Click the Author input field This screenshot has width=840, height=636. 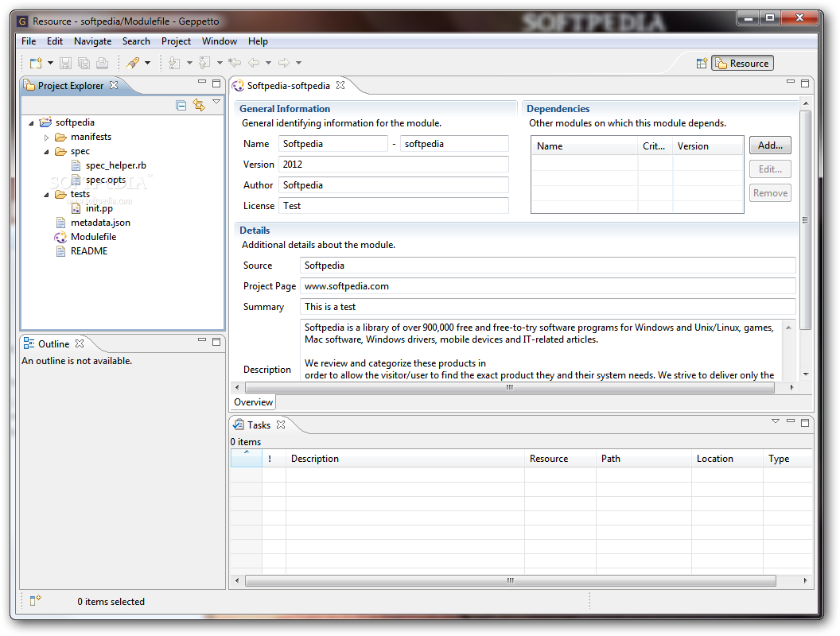(x=393, y=185)
